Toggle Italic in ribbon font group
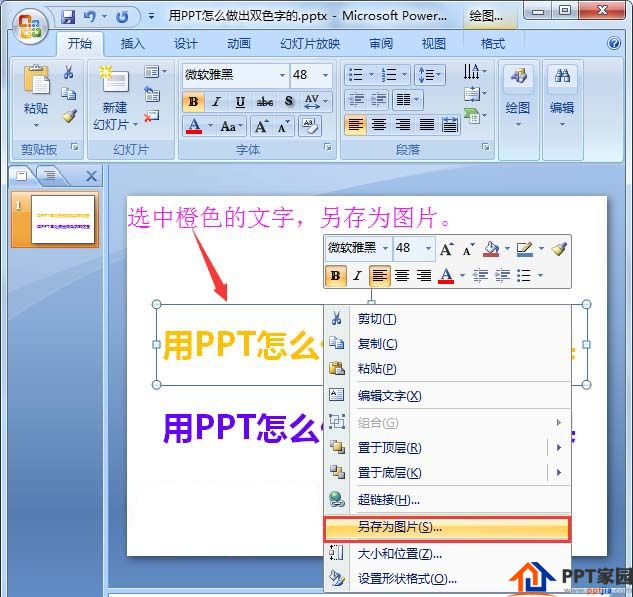Image resolution: width=633 pixels, height=597 pixels. [x=216, y=102]
